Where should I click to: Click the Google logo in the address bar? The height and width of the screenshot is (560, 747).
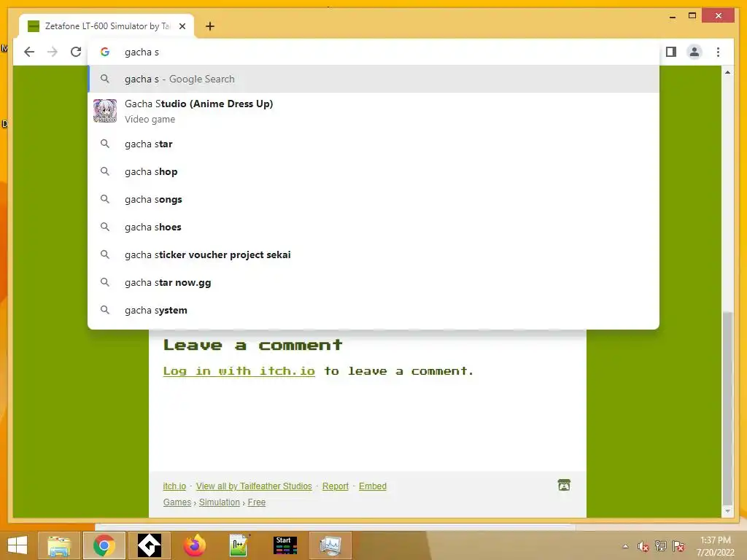105,52
